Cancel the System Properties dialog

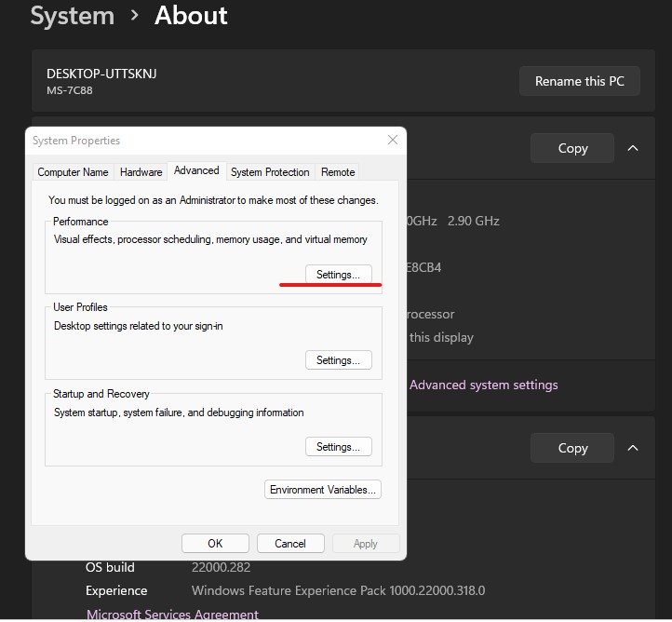click(290, 544)
